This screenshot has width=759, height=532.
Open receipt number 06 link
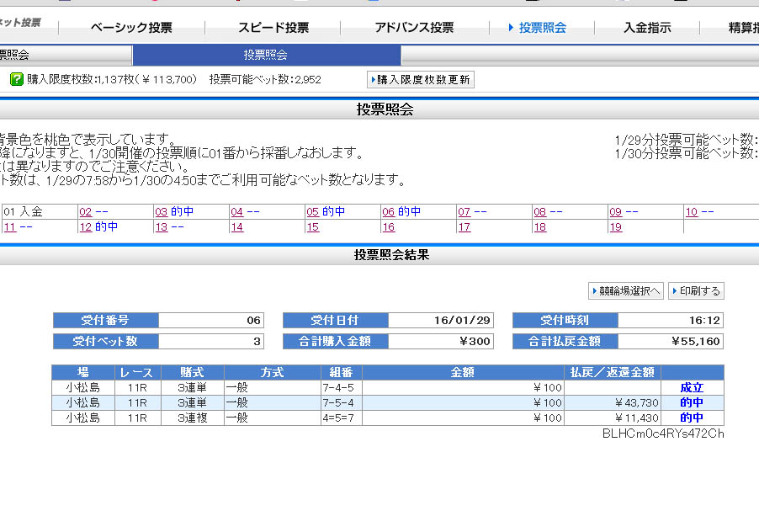tap(388, 212)
